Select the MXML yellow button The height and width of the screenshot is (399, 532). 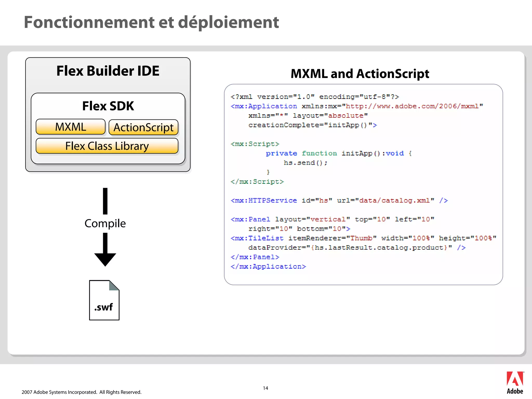[x=71, y=127]
